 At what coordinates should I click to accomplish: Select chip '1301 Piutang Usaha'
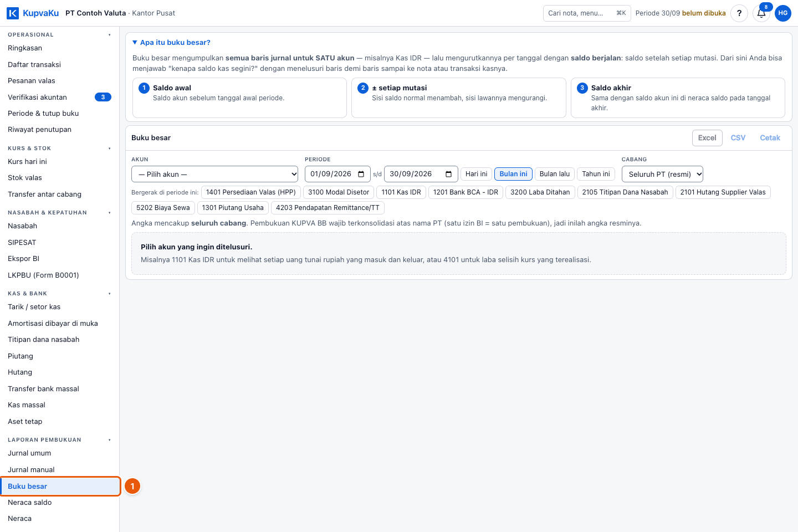click(x=233, y=208)
